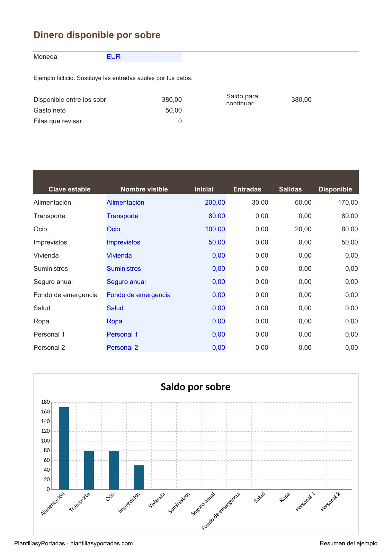
Task: Select Alimentación's Entradas value 30,00
Action: click(x=260, y=203)
